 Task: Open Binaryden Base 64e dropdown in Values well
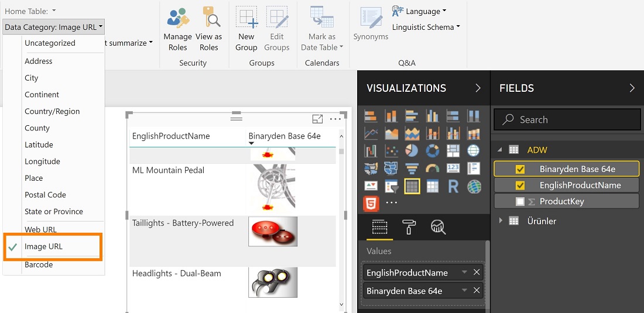tap(464, 290)
